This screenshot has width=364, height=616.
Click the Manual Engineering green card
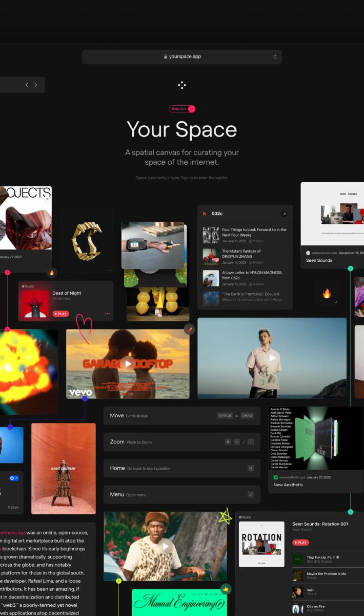point(179,602)
